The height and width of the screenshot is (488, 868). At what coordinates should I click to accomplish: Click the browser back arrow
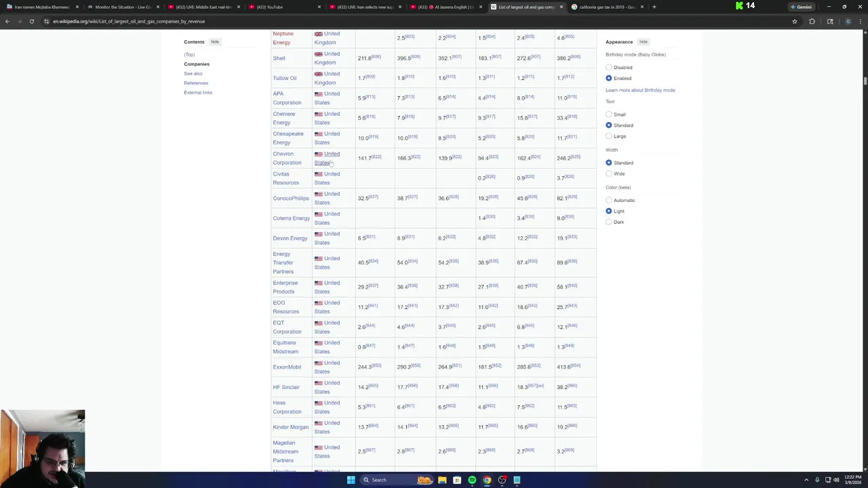pos(7,21)
